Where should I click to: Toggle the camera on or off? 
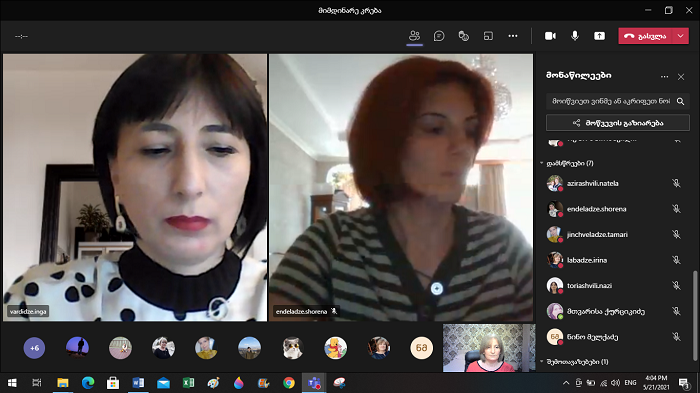coord(550,36)
